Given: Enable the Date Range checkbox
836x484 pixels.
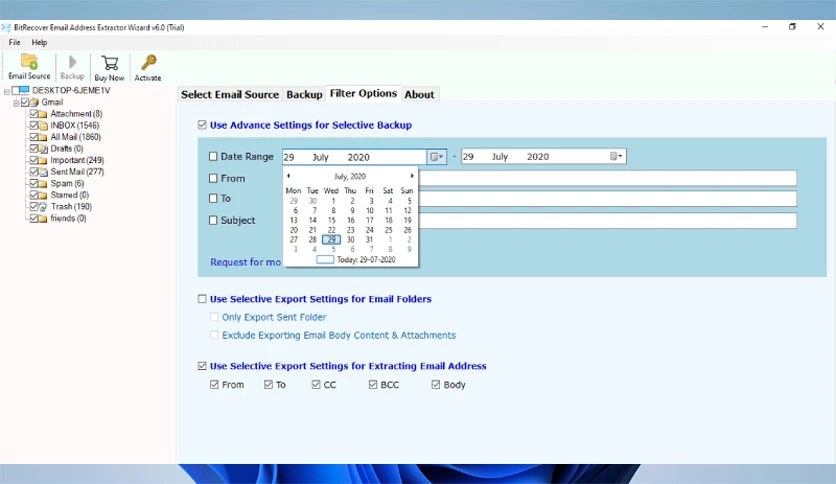Looking at the screenshot, I should (213, 156).
